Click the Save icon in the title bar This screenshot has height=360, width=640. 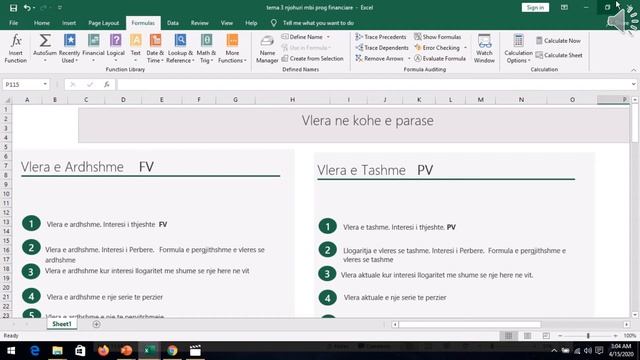pos(13,8)
